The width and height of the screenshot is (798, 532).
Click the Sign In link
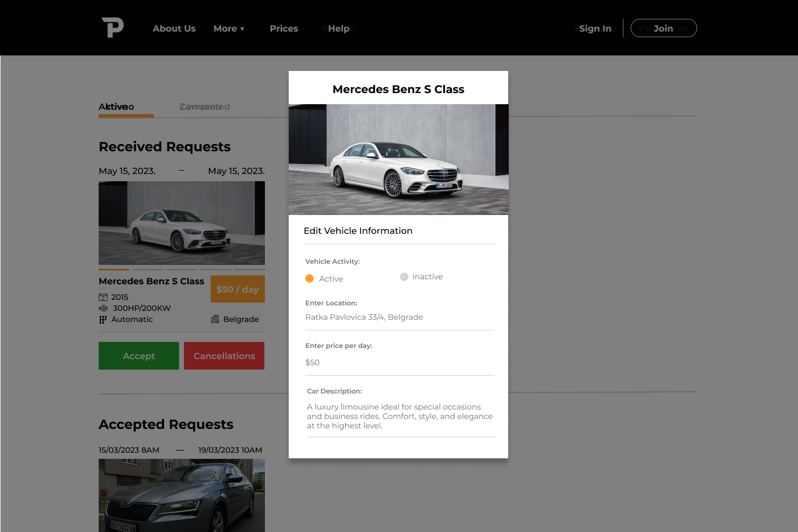pos(595,28)
